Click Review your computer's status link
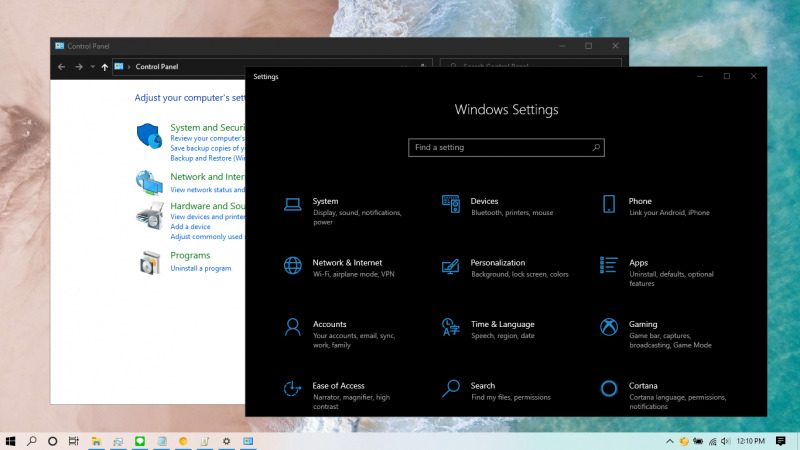Image resolution: width=800 pixels, height=450 pixels. click(208, 138)
